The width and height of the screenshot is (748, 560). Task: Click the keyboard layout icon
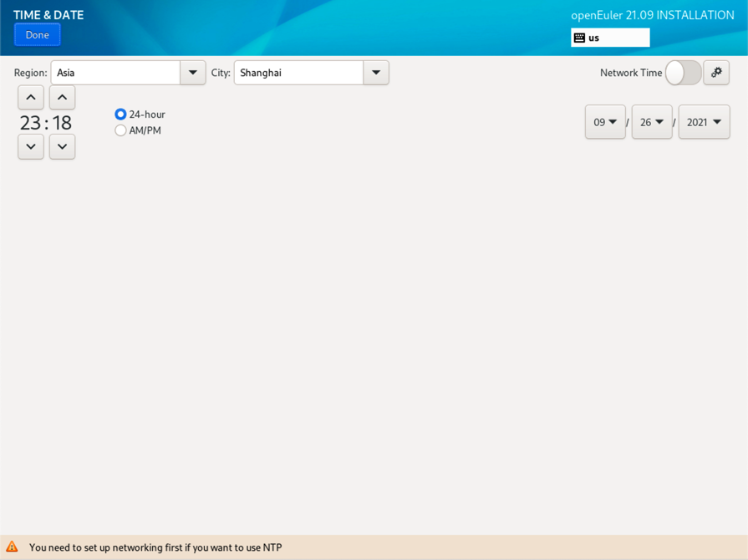click(579, 38)
